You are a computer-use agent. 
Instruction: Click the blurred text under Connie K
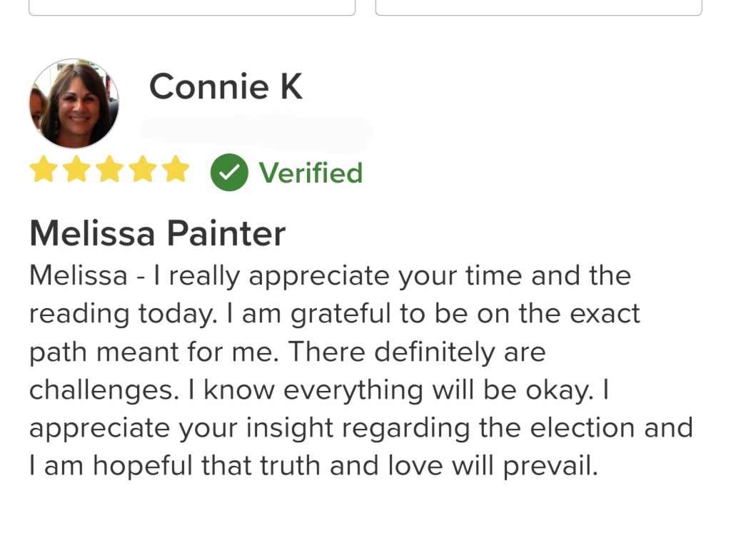tap(257, 130)
